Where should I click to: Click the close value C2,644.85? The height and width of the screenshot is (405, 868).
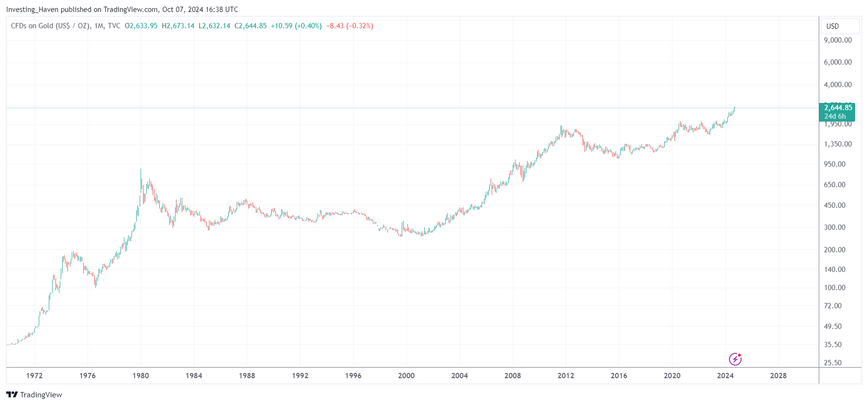[251, 26]
